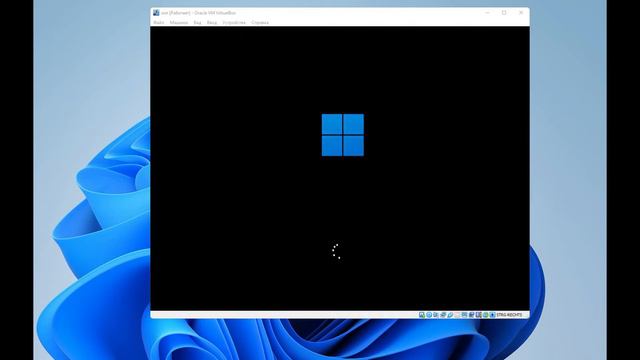Screen dimensions: 640x360
Task: Minimize the VirtualBox VM window
Action: pyautogui.click(x=487, y=13)
